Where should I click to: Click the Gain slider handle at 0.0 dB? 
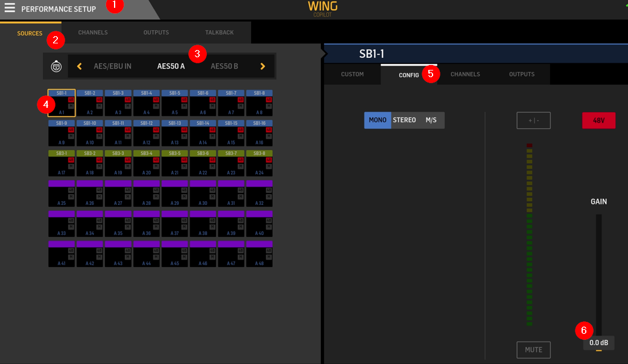click(599, 350)
